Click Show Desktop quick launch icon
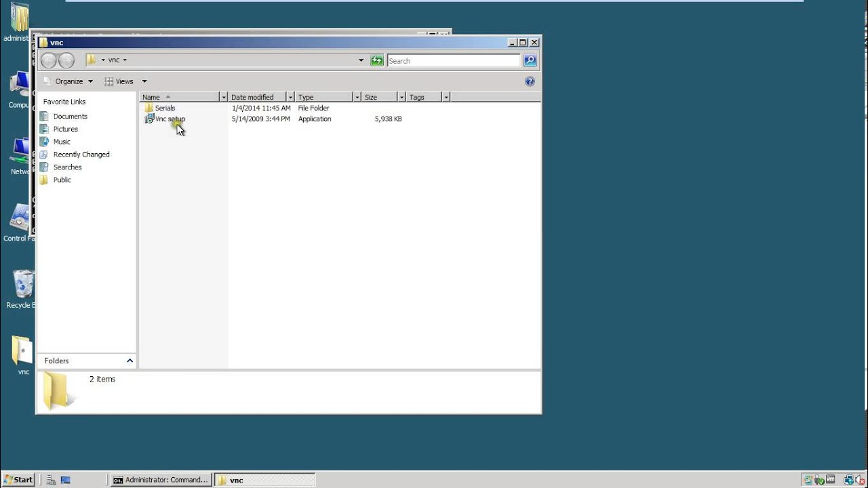868x488 pixels. click(x=66, y=480)
